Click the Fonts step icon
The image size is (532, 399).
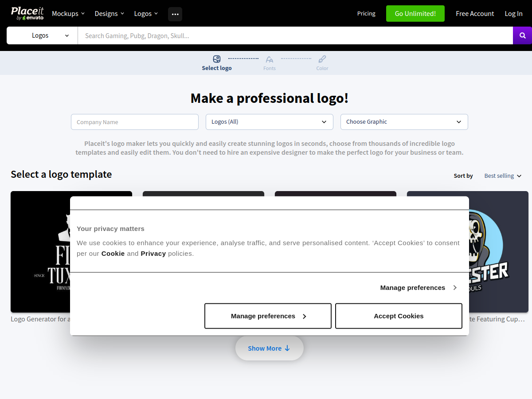[x=270, y=59]
